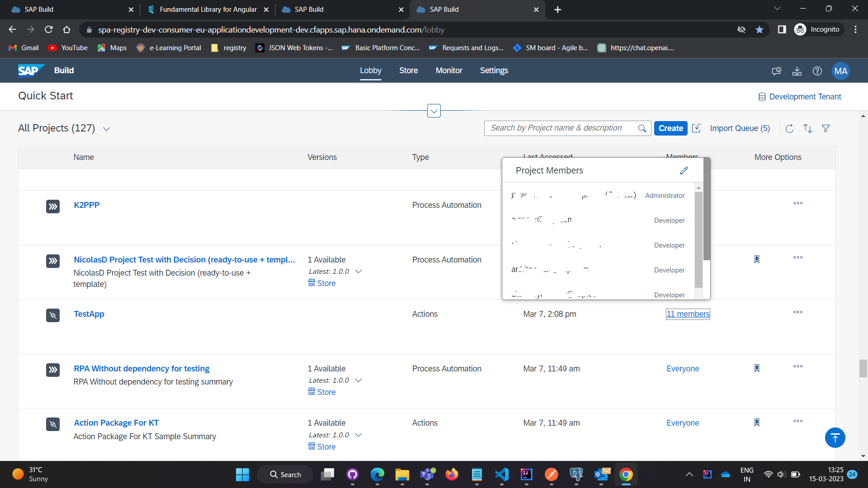This screenshot has height=488, width=868.
Task: Open the Settings tab
Action: [494, 70]
